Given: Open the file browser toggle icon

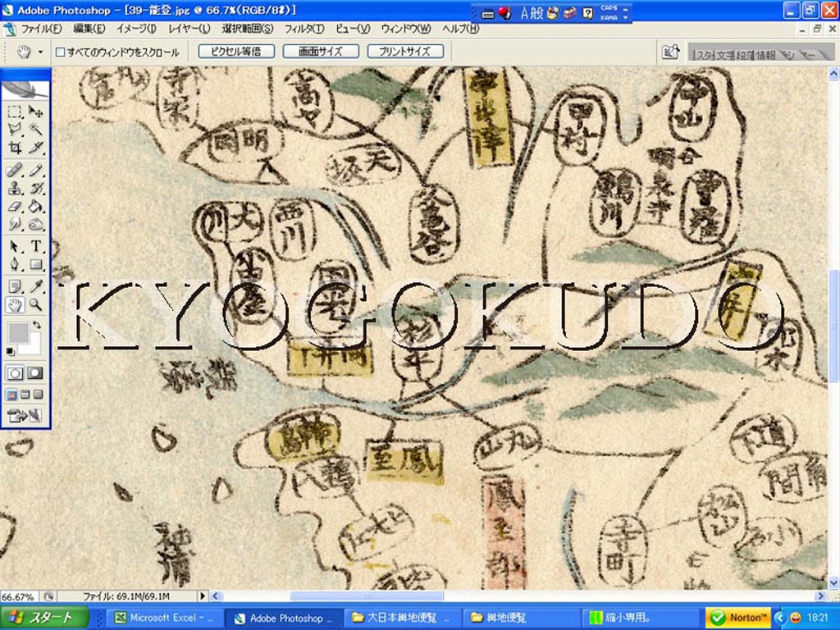Looking at the screenshot, I should coord(671,52).
